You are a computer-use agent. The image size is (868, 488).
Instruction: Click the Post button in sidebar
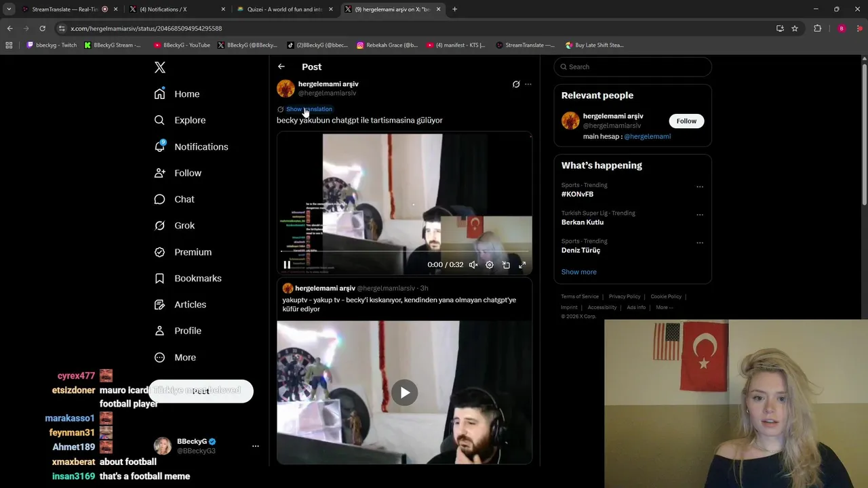coord(201,391)
